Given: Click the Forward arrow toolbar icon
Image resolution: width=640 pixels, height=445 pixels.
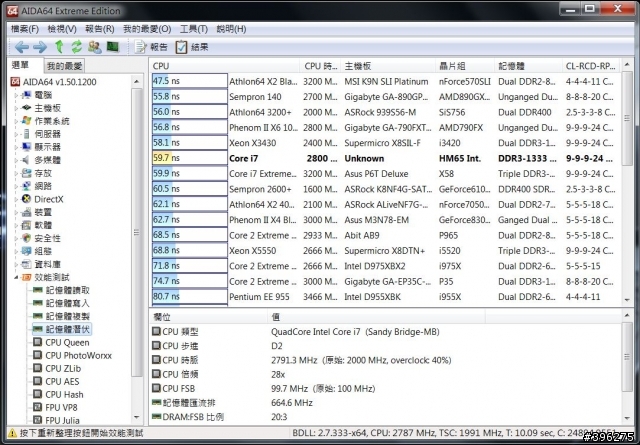Looking at the screenshot, I should pyautogui.click(x=40, y=47).
